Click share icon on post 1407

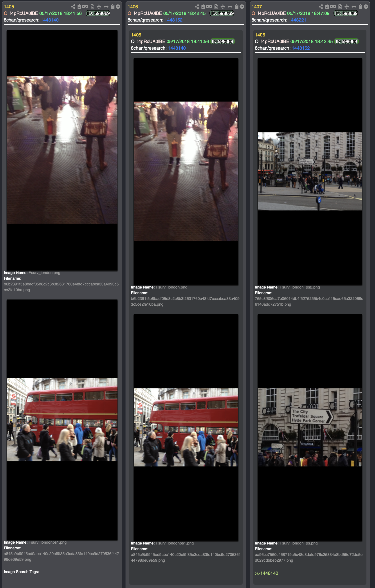[x=321, y=7]
